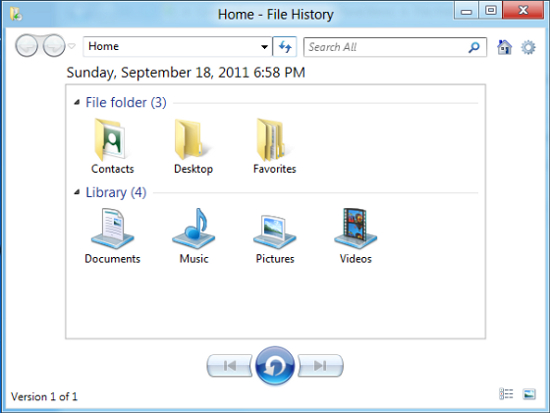550x413 pixels.
Task: Collapse the Library group
Action: click(x=77, y=192)
